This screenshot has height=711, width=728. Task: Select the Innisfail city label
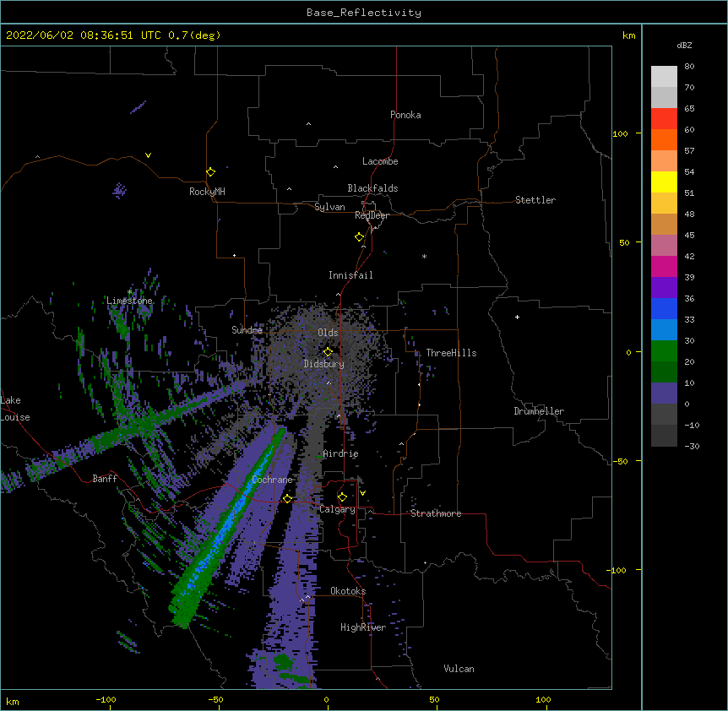tap(350, 275)
